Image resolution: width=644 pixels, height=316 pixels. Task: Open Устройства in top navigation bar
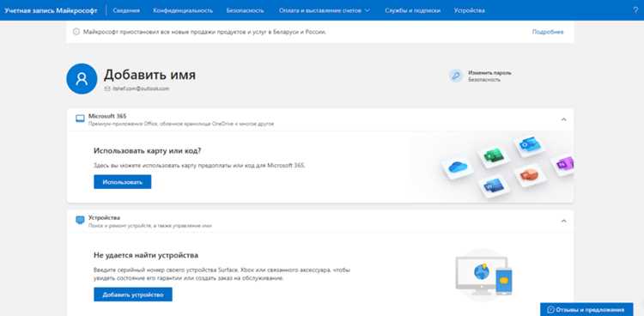470,10
